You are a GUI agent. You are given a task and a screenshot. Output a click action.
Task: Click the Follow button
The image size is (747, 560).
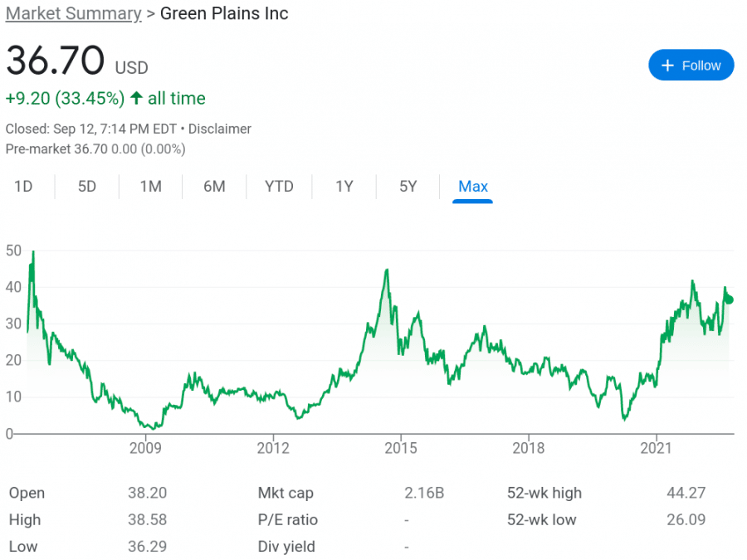click(691, 65)
